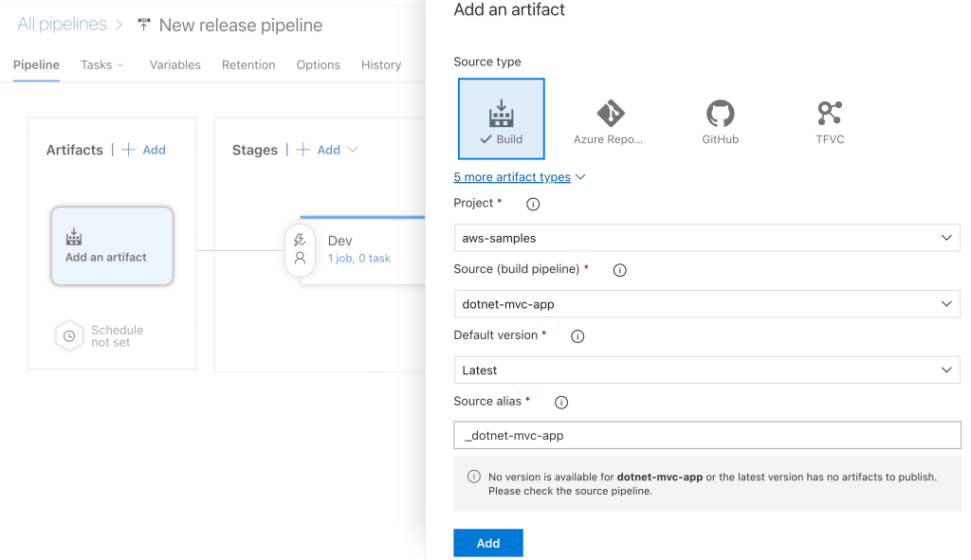971x560 pixels.
Task: Click the Add an artifact card
Action: click(112, 245)
